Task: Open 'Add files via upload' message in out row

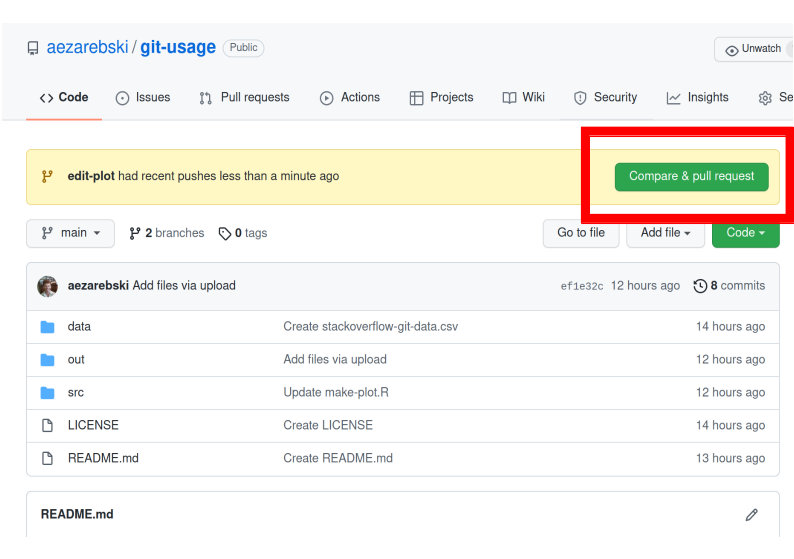Action: [335, 360]
